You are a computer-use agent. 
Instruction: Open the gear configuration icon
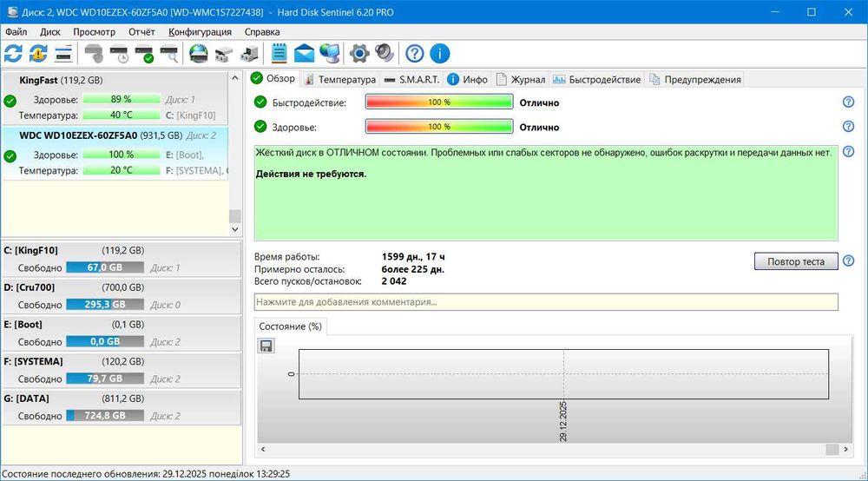[359, 54]
